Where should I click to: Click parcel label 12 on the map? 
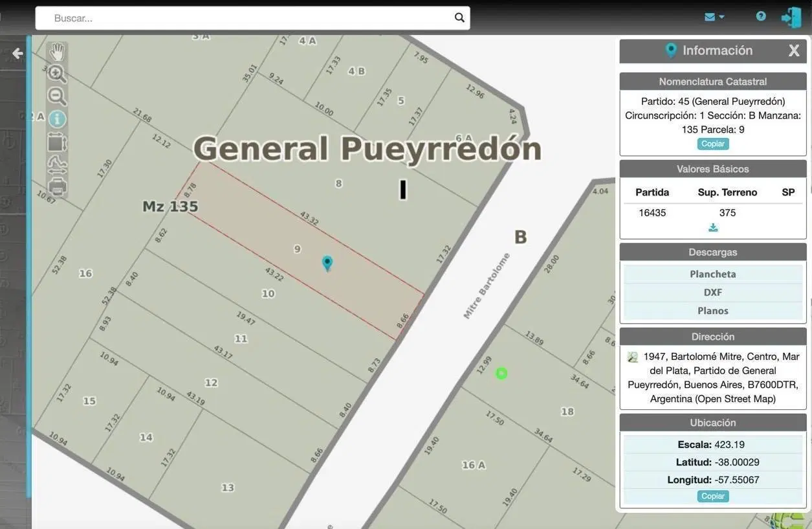point(211,383)
